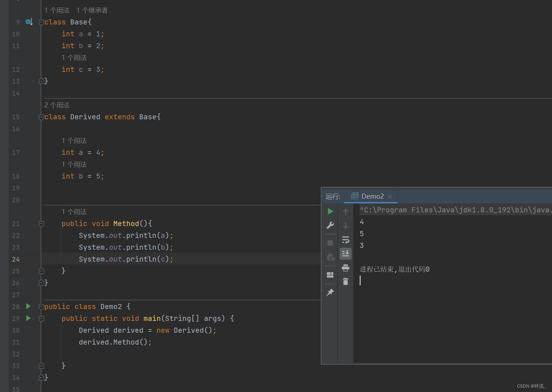
Task: Click '2 个用法' usages hint above class Derived
Action: coord(57,105)
